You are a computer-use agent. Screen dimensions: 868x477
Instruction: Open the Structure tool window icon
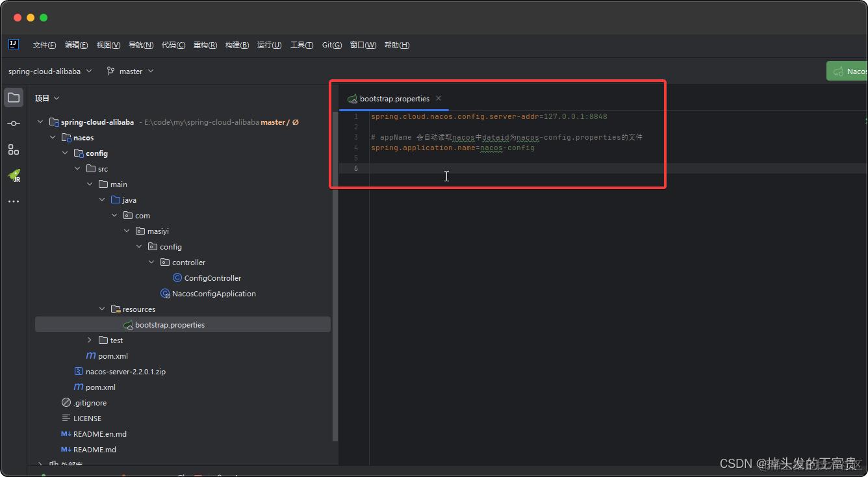pyautogui.click(x=14, y=149)
